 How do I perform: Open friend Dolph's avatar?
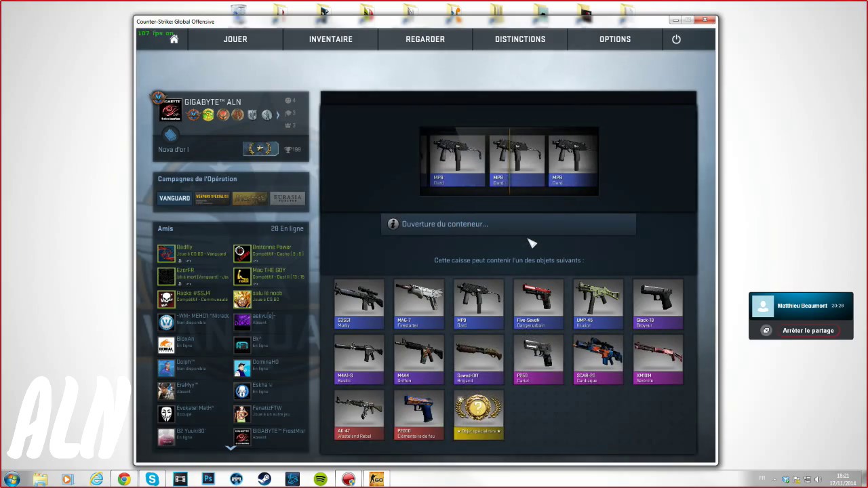[166, 369]
